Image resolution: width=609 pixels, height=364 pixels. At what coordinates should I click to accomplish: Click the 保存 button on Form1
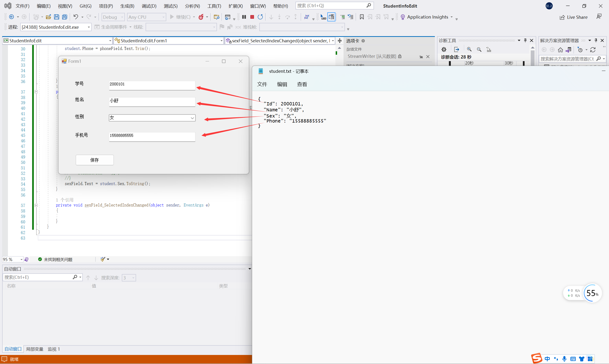pyautogui.click(x=94, y=160)
